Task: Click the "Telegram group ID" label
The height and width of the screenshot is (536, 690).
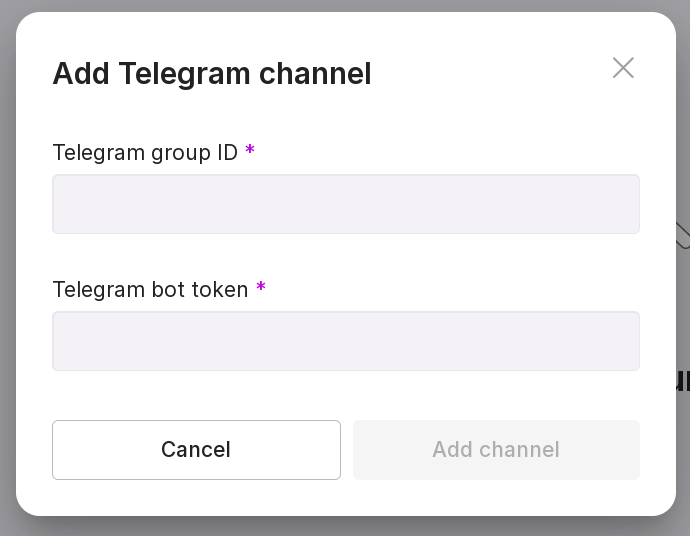Action: (x=145, y=152)
